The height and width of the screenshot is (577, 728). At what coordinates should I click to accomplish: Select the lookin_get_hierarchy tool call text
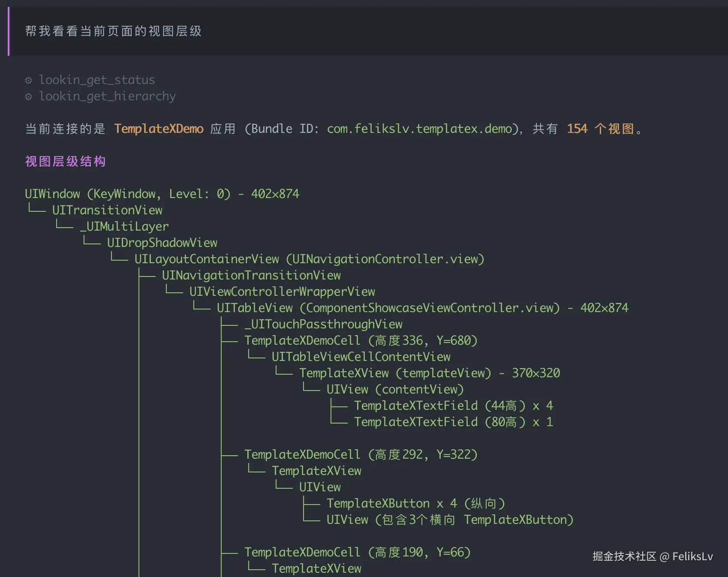107,96
